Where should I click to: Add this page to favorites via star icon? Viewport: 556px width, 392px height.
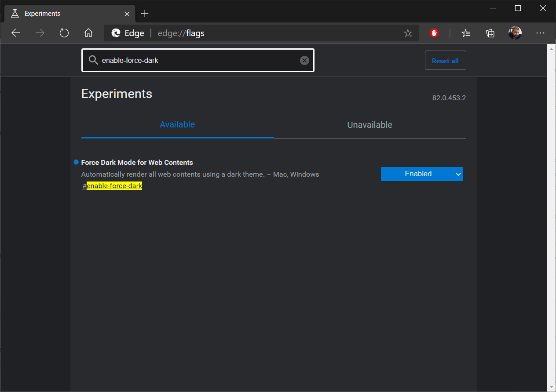point(408,33)
